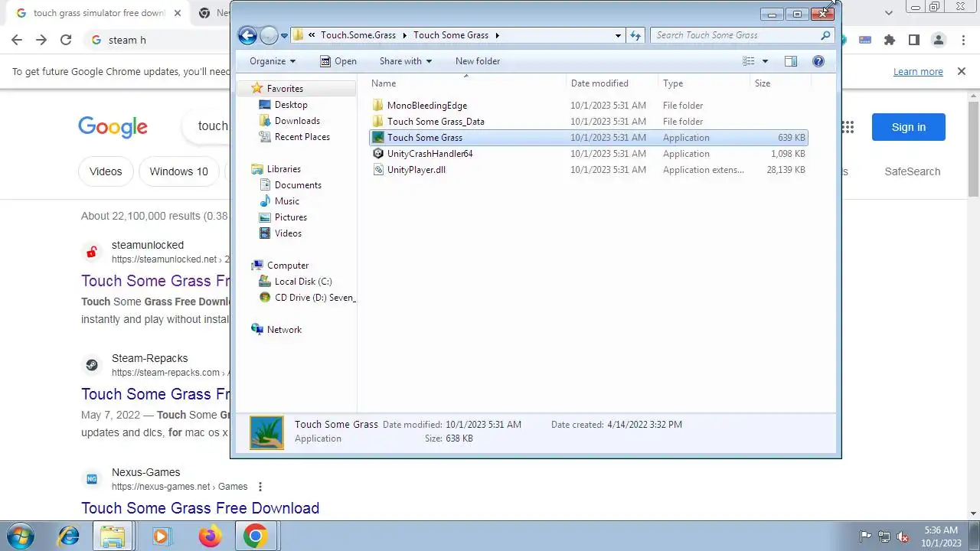
Task: Open Nexus-Games Touch Some Grass Free Download link
Action: click(201, 508)
